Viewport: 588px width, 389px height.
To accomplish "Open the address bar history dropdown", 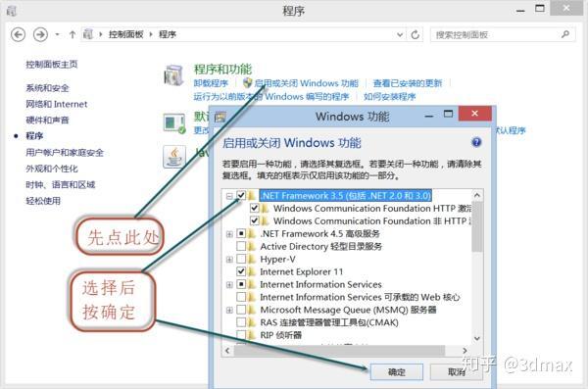I will (x=400, y=35).
